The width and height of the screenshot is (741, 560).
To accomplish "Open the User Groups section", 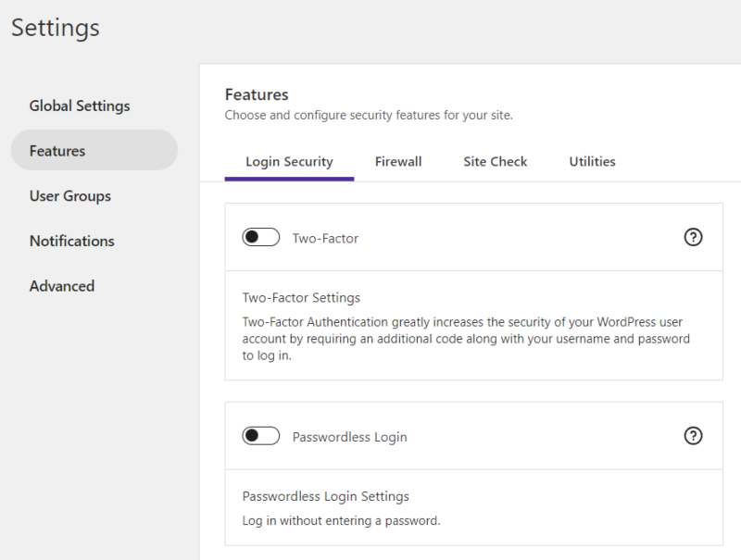I will (x=70, y=195).
